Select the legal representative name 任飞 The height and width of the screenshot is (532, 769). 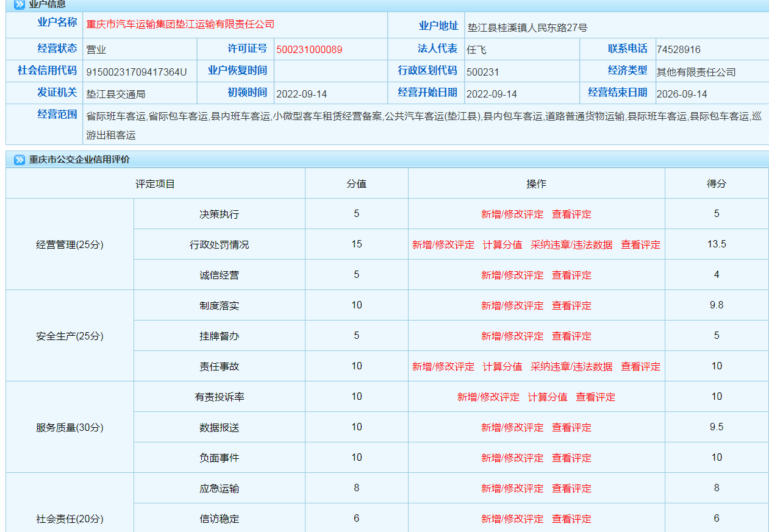(476, 49)
